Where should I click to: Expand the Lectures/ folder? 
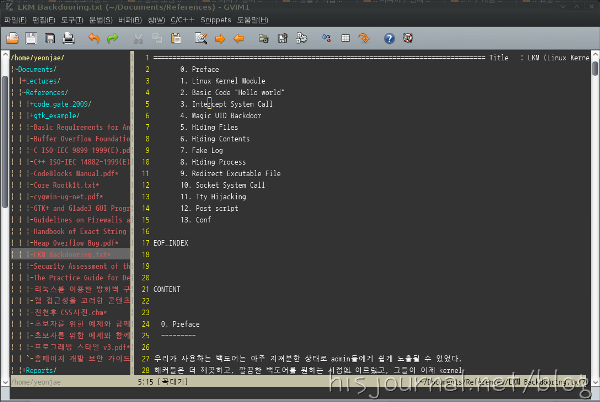coord(41,81)
